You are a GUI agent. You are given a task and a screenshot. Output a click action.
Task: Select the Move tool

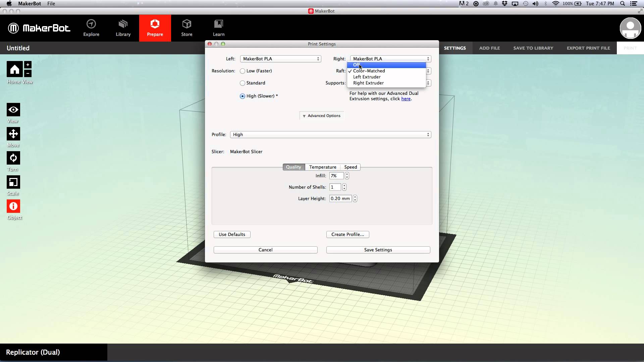coord(13,134)
